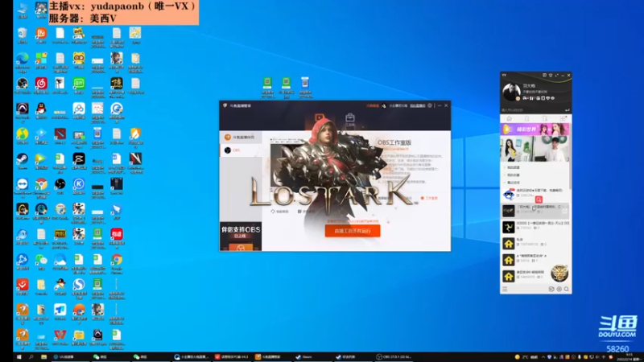Click the taskbar search icon
Image resolution: width=644 pixels, height=362 pixels.
click(31, 357)
